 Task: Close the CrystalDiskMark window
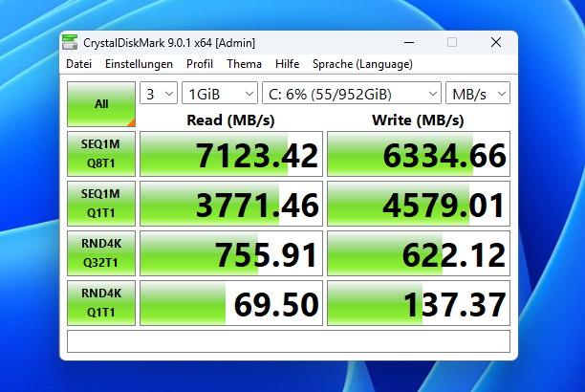[x=496, y=43]
